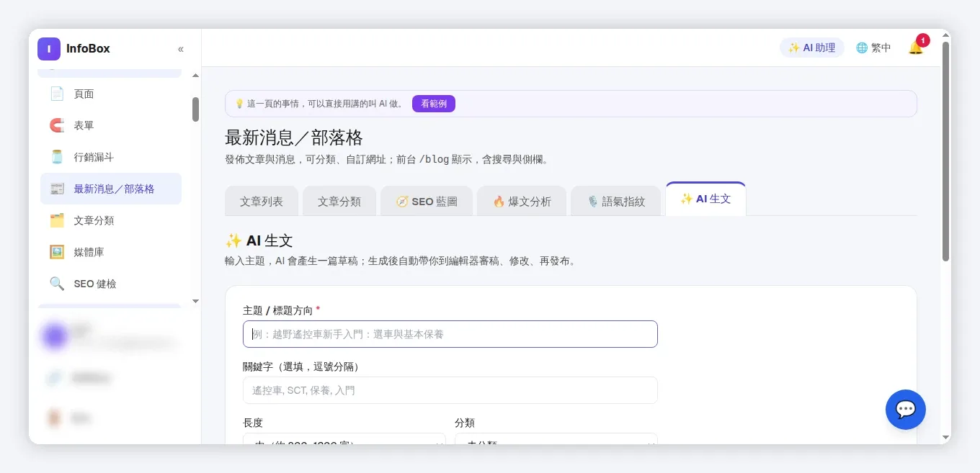Open the 長度 dropdown

[344, 439]
